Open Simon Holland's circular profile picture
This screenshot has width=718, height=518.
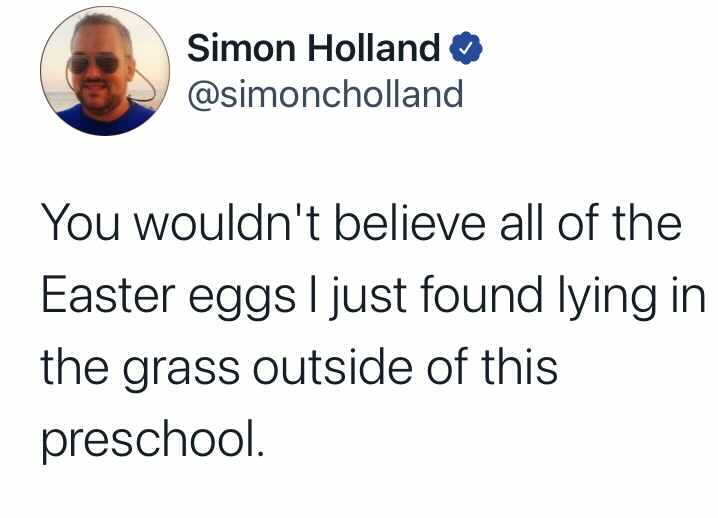105,71
